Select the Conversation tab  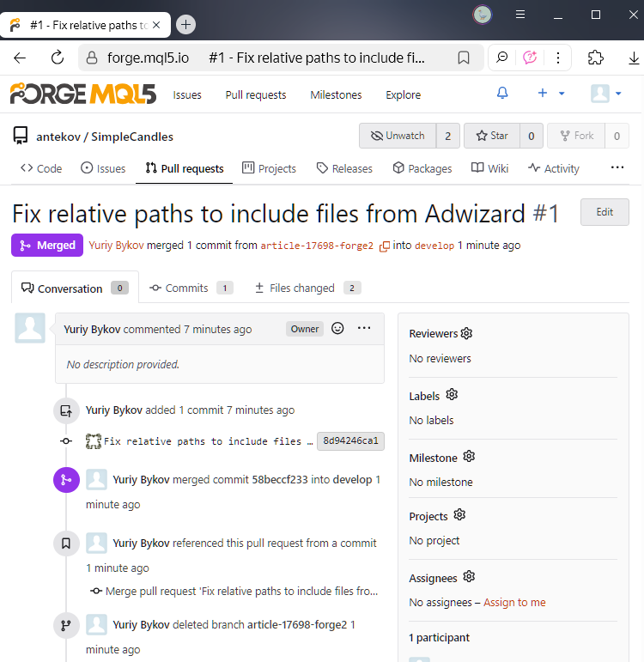coord(75,288)
